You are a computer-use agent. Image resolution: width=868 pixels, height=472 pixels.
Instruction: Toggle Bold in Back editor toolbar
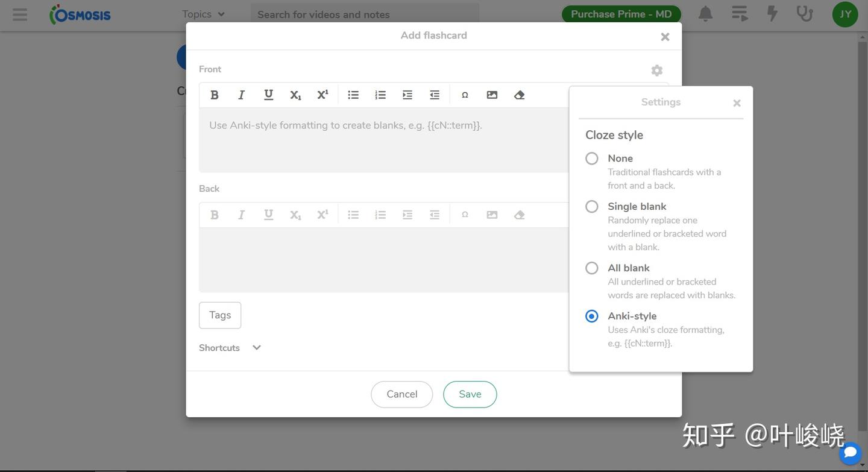(x=214, y=215)
